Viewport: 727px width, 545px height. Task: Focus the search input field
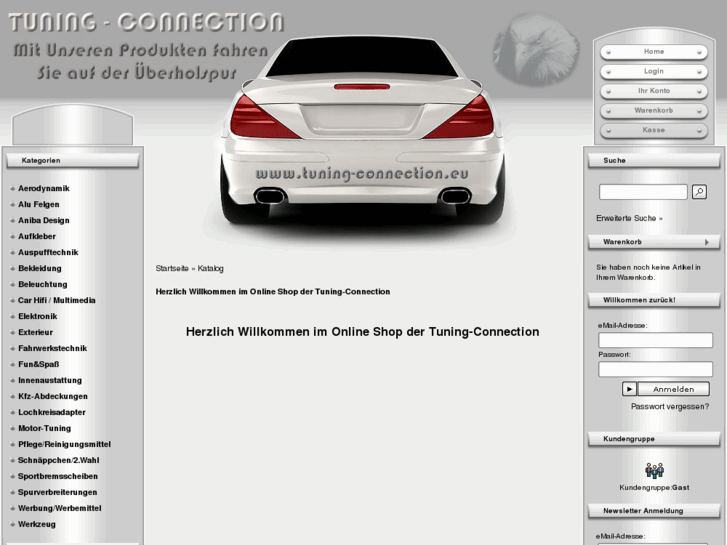pos(643,192)
